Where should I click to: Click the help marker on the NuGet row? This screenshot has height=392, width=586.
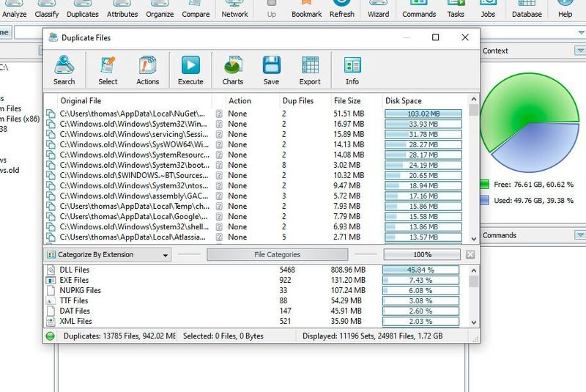pyautogui.click(x=218, y=114)
